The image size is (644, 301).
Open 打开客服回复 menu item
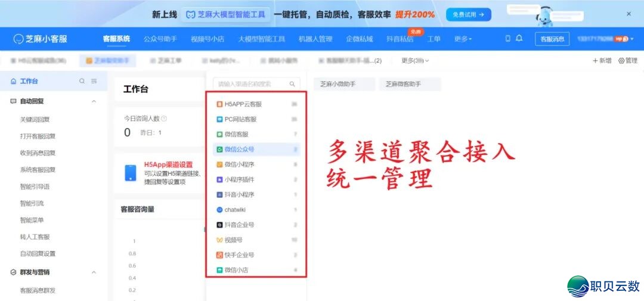(x=38, y=136)
